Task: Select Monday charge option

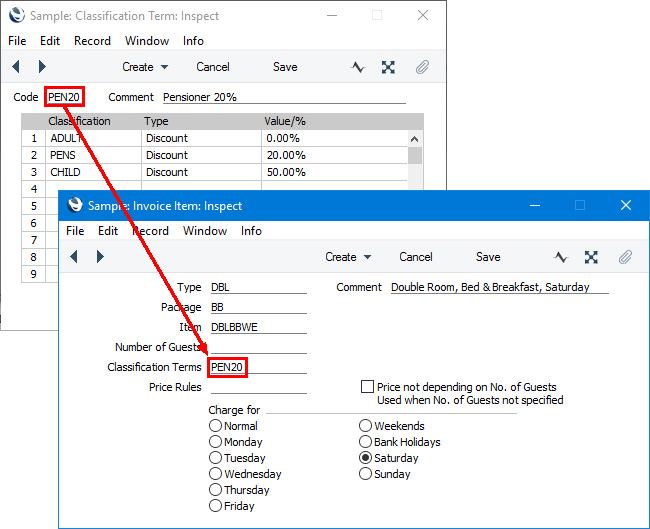Action: [x=215, y=442]
